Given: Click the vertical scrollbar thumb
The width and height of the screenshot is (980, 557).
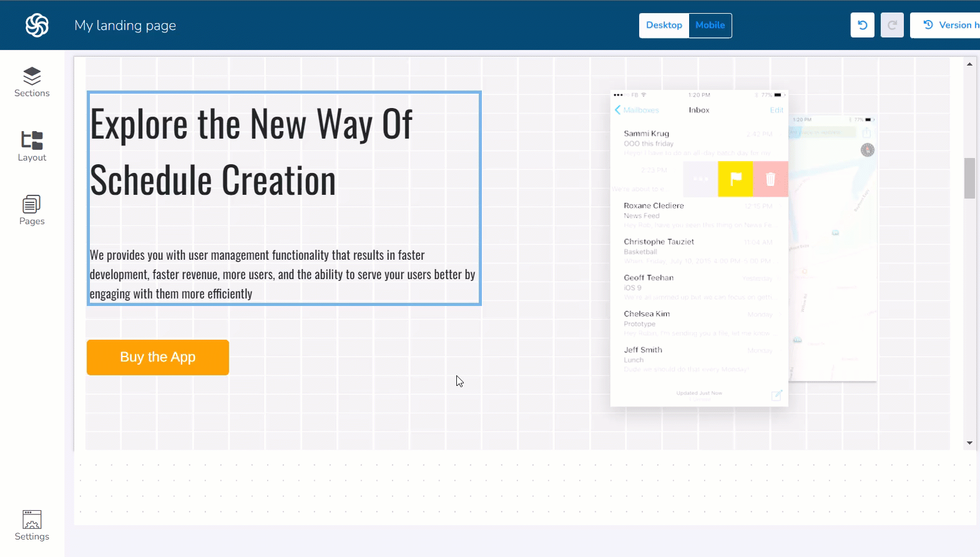Looking at the screenshot, I should (x=969, y=178).
